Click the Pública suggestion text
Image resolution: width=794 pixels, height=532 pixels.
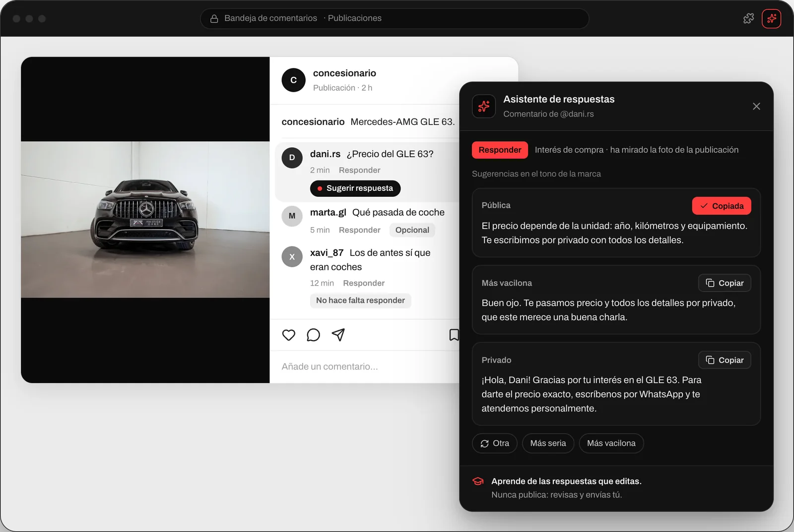(x=614, y=233)
